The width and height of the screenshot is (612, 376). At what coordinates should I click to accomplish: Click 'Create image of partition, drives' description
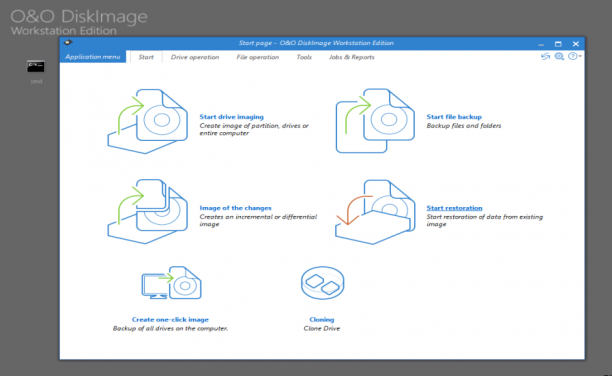[254, 129]
